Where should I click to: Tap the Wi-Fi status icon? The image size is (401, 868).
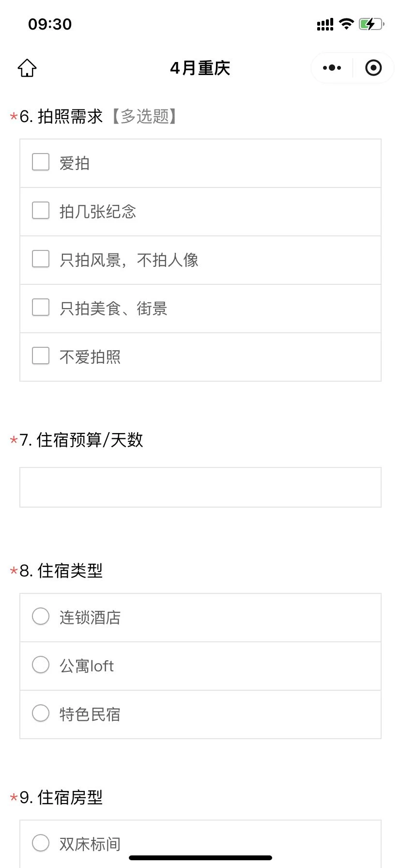point(346,24)
